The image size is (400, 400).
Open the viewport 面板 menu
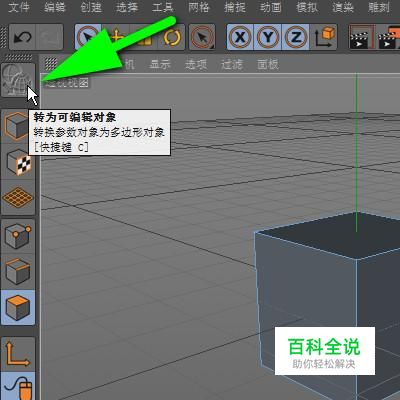268,64
